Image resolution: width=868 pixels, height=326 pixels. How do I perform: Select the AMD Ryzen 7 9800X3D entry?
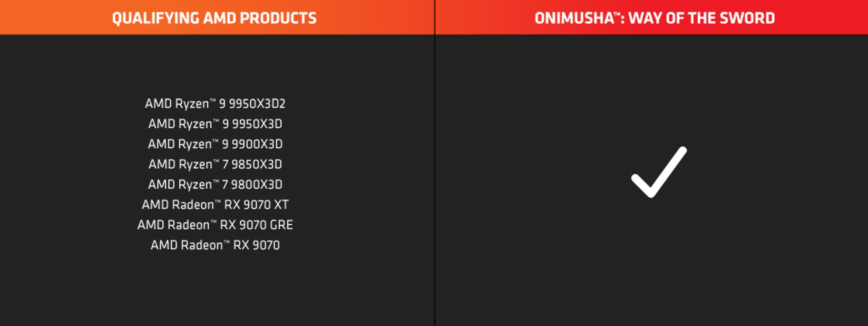pyautogui.click(x=215, y=184)
